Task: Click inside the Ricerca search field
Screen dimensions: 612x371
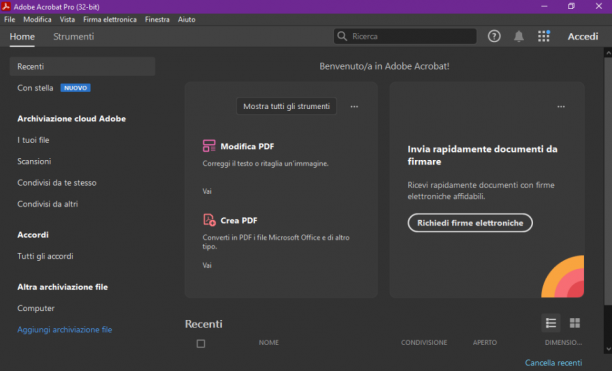Action: point(405,36)
